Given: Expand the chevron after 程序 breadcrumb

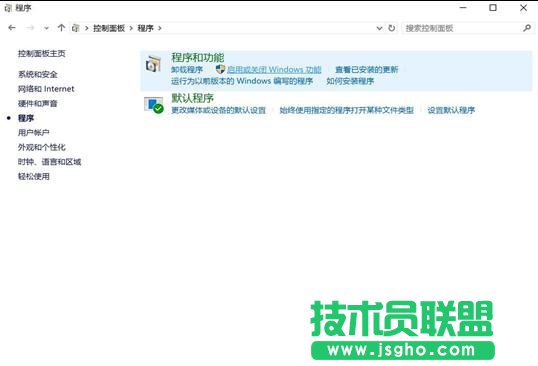Looking at the screenshot, I should point(160,28).
